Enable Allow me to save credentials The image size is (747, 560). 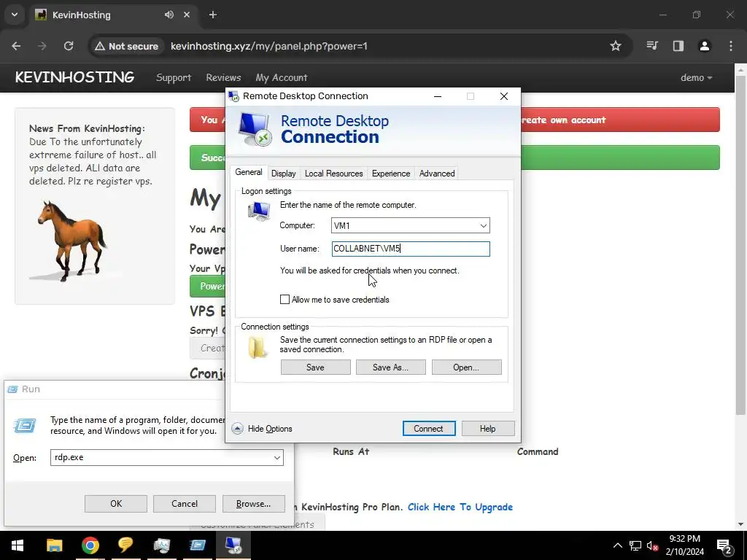pyautogui.click(x=285, y=300)
